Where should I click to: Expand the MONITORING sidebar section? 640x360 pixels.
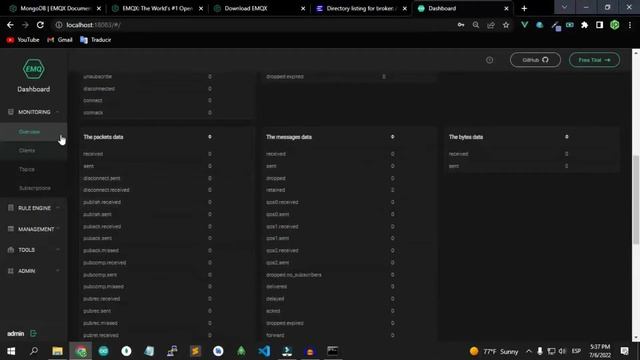coord(34,112)
